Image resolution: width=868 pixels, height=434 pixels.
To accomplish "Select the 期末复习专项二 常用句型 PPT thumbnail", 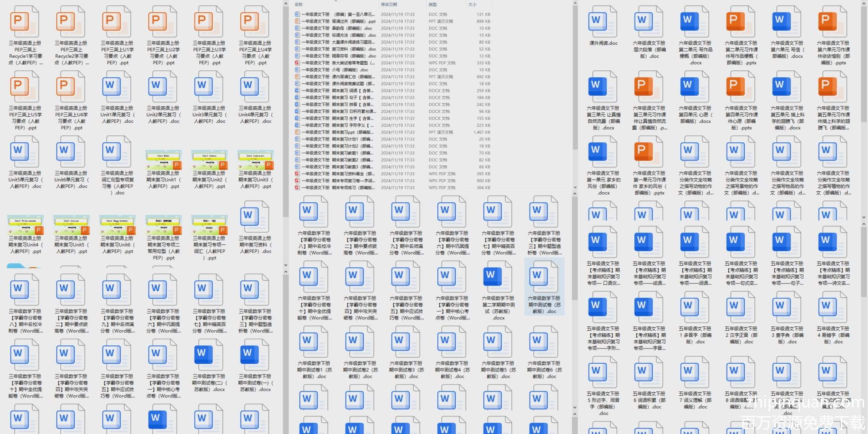I will (163, 225).
